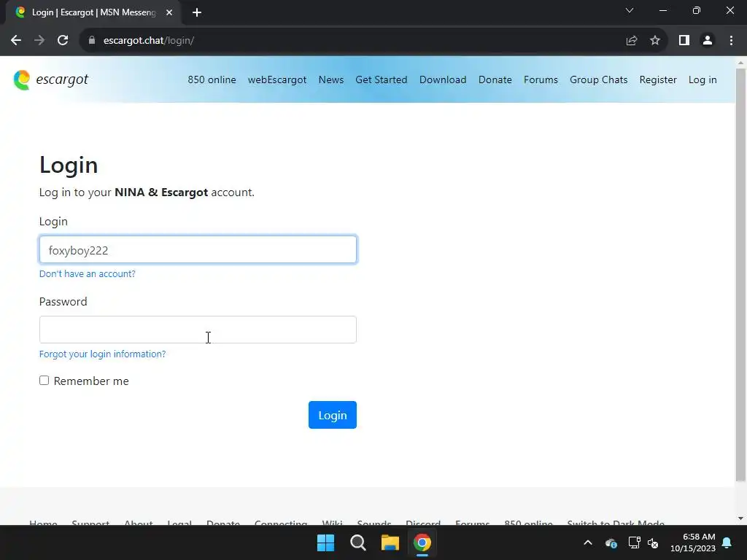The height and width of the screenshot is (560, 747).
Task: Open the tab search chevron
Action: [630, 10]
